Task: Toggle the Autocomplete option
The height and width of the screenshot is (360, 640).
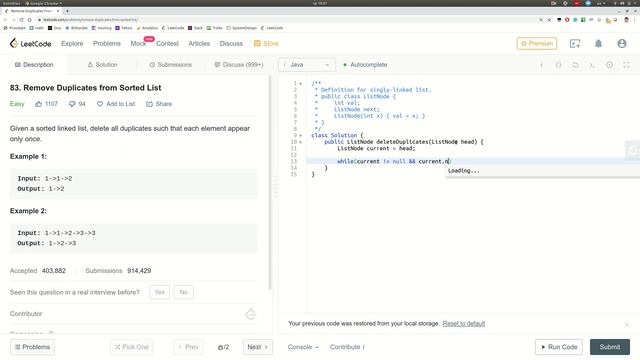Action: point(365,64)
